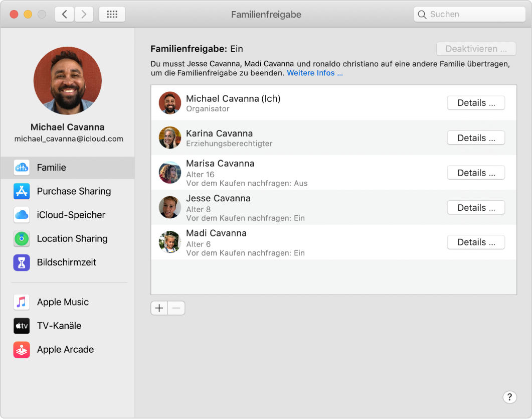Select Marisa Cavanna name text
Screen dimensions: 532x419
[x=220, y=163]
